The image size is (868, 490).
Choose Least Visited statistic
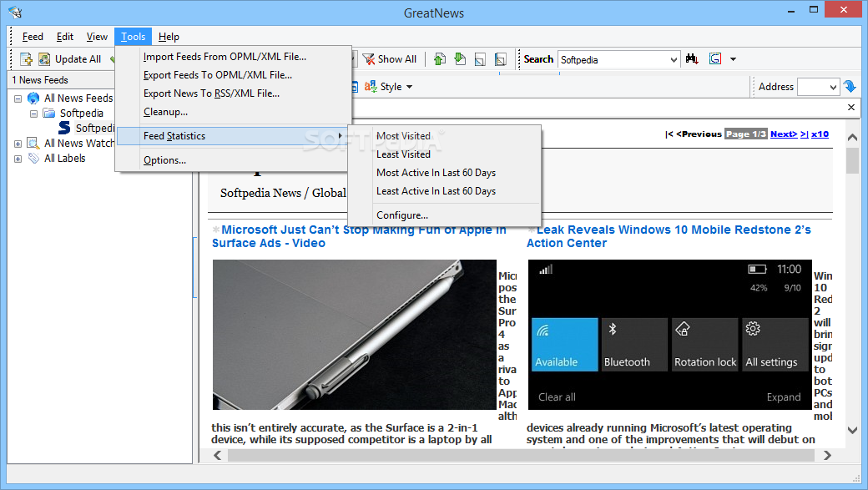click(444, 154)
